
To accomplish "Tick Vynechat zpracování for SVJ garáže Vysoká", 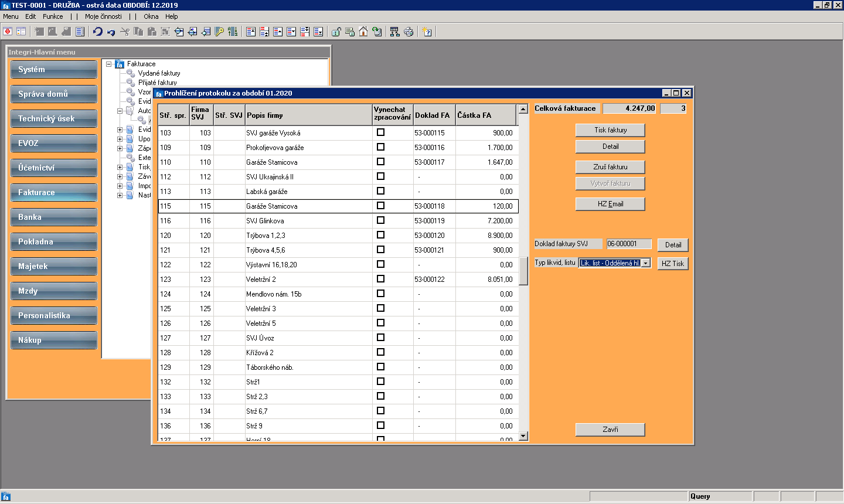I will 380,132.
